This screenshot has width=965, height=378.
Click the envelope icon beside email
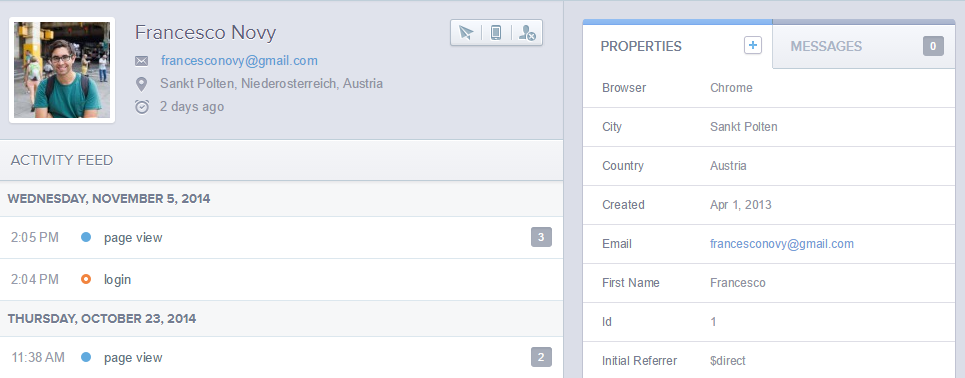142,61
